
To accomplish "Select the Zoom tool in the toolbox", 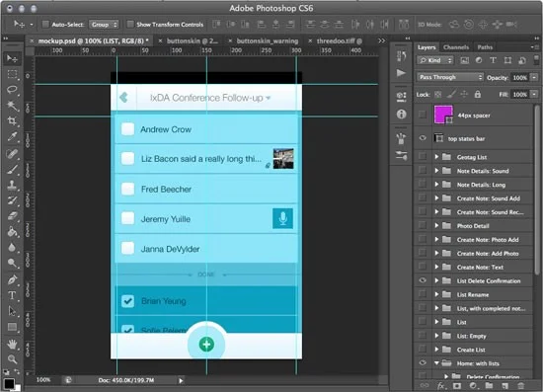I will (x=12, y=359).
